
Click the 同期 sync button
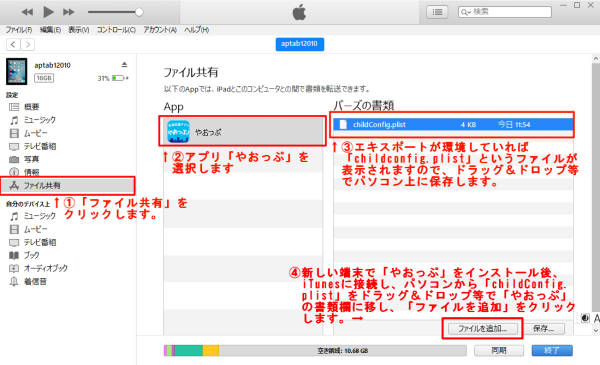[499, 350]
